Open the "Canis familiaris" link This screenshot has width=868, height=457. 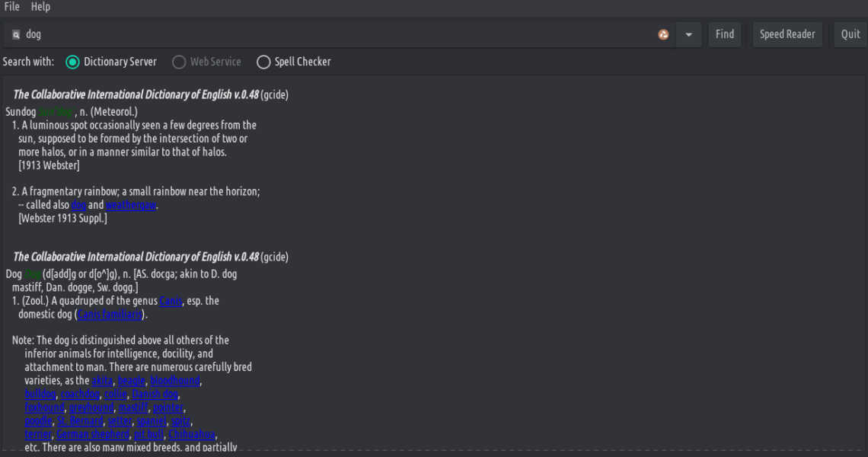pyautogui.click(x=110, y=314)
